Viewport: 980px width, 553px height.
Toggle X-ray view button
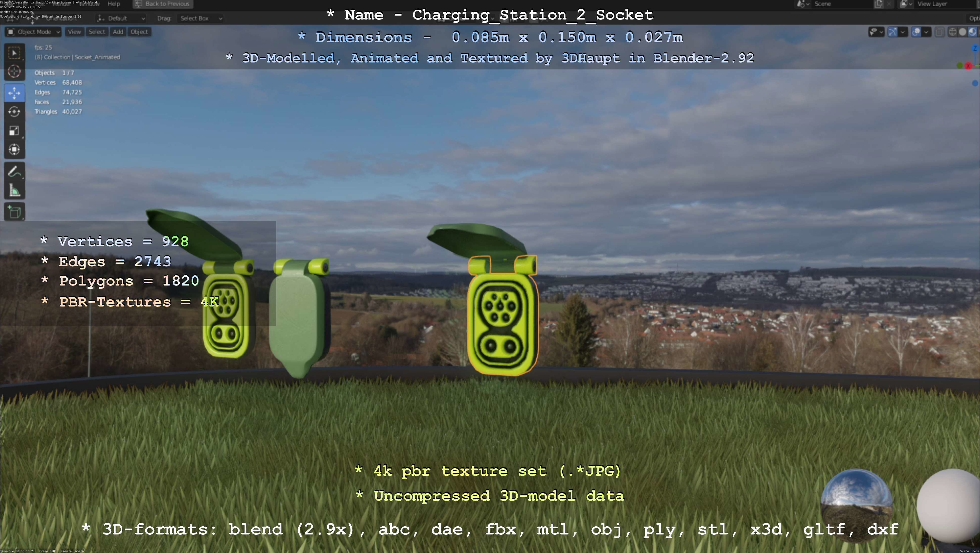(x=939, y=32)
